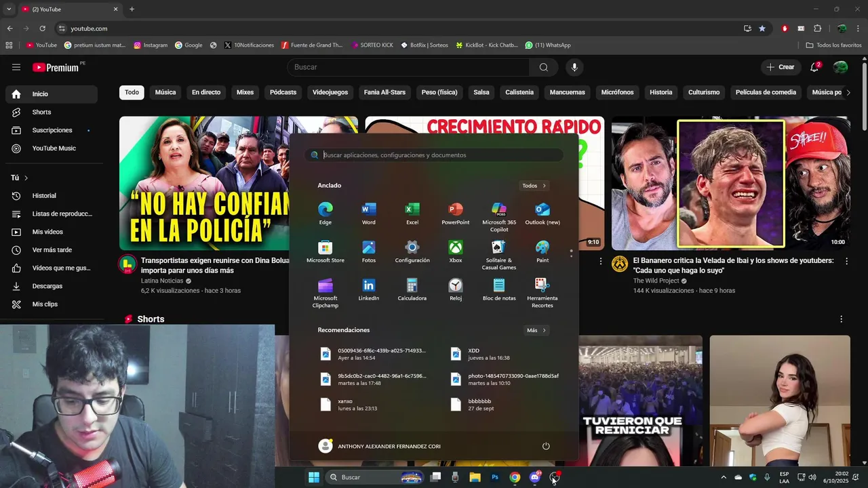Select the Música filter chip

tap(165, 92)
